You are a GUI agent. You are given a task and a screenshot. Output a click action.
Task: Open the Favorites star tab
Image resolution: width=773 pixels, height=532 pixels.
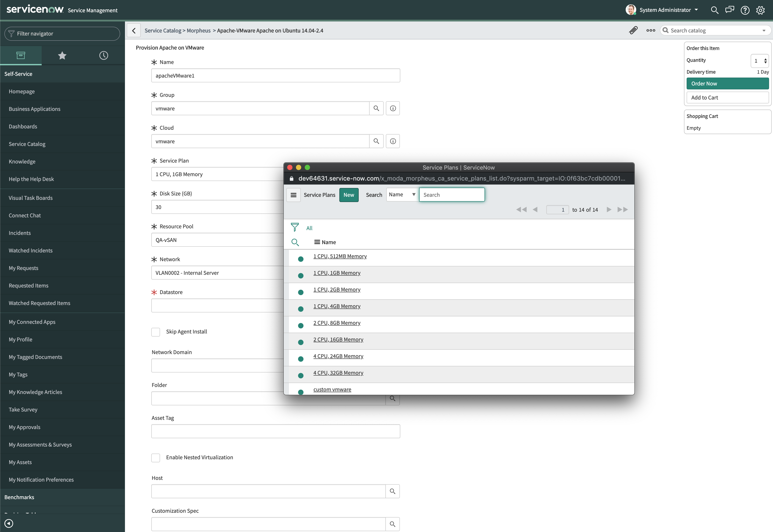tap(62, 55)
